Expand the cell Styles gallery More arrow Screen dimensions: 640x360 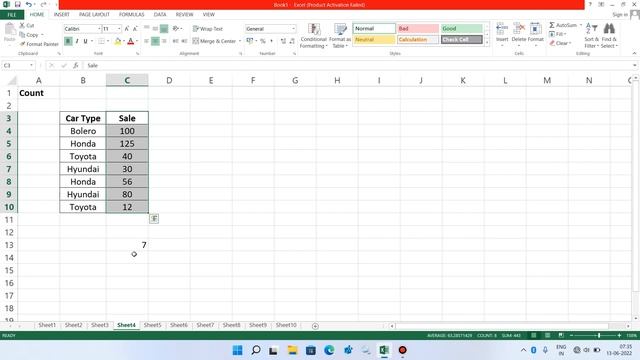coord(487,42)
